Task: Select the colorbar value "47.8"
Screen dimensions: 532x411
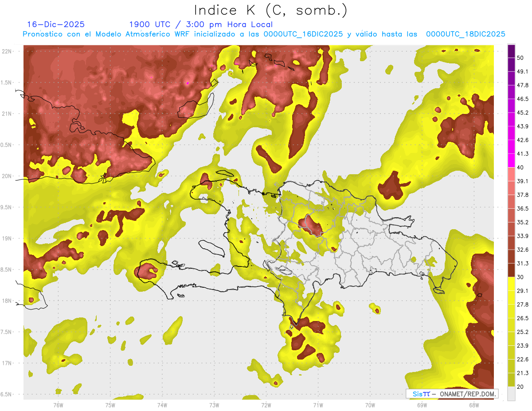Action: pyautogui.click(x=522, y=85)
